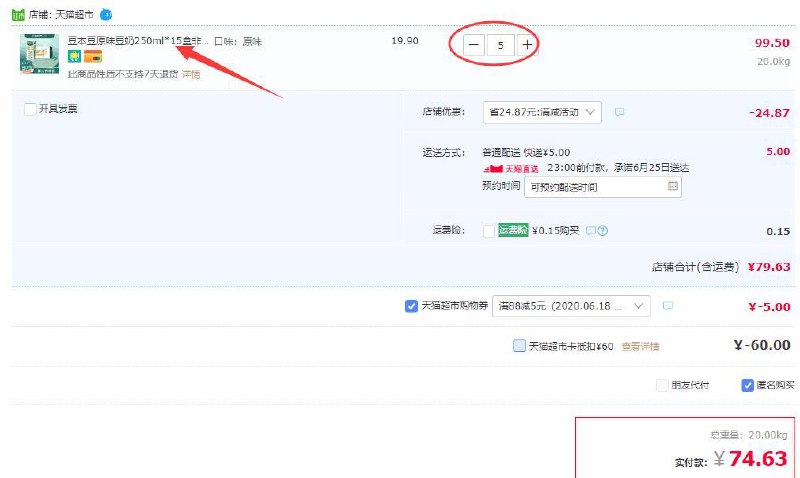Viewport: 800px width, 478px height.
Task: Click the ¥74.63 actual payment amount
Action: (751, 459)
